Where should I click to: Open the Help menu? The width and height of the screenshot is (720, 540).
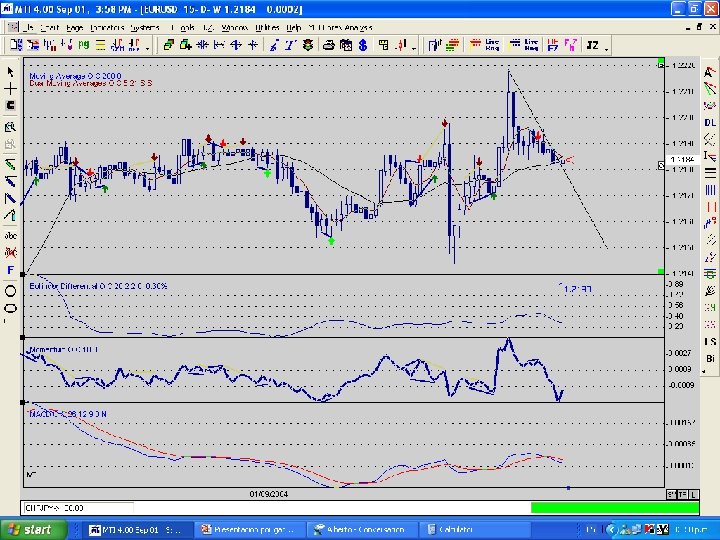[294, 28]
